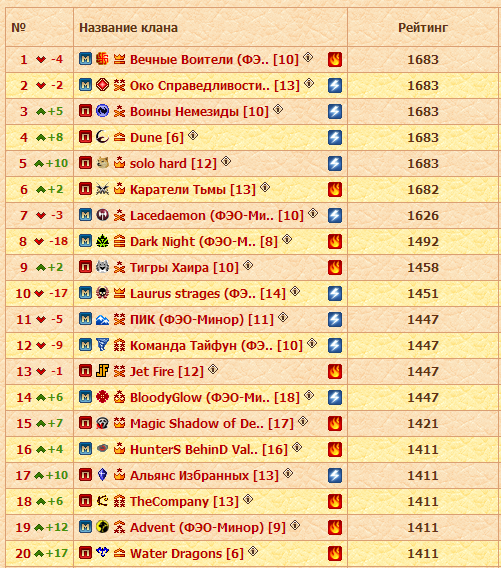Select the JF emblem of Jet Fire
Viewport: 501px width, 568px height.
(x=103, y=371)
